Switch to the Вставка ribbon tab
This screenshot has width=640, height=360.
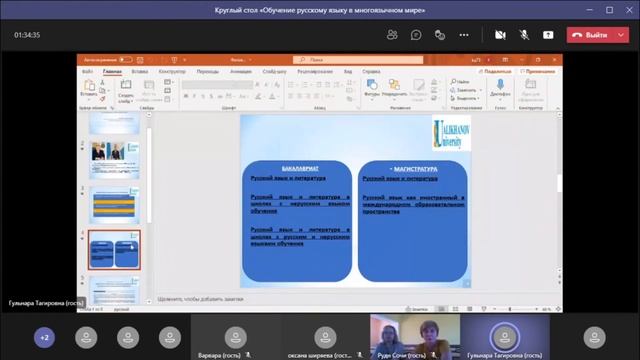click(140, 71)
